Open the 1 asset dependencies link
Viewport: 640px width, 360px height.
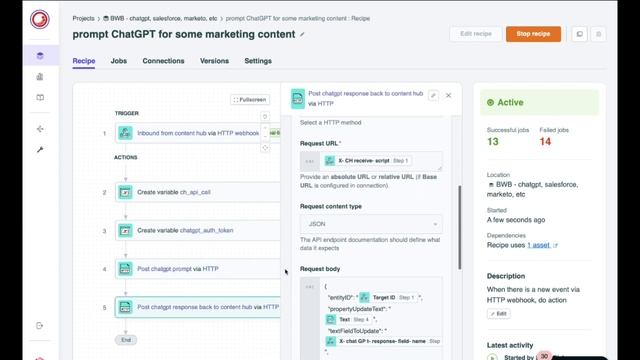point(538,245)
